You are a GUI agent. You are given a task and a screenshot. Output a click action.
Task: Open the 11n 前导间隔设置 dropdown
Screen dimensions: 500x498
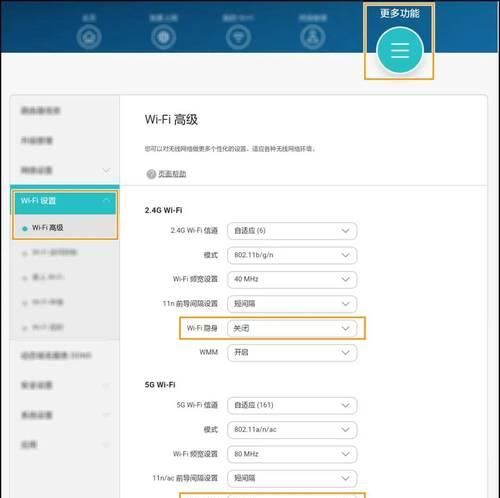[x=292, y=304]
